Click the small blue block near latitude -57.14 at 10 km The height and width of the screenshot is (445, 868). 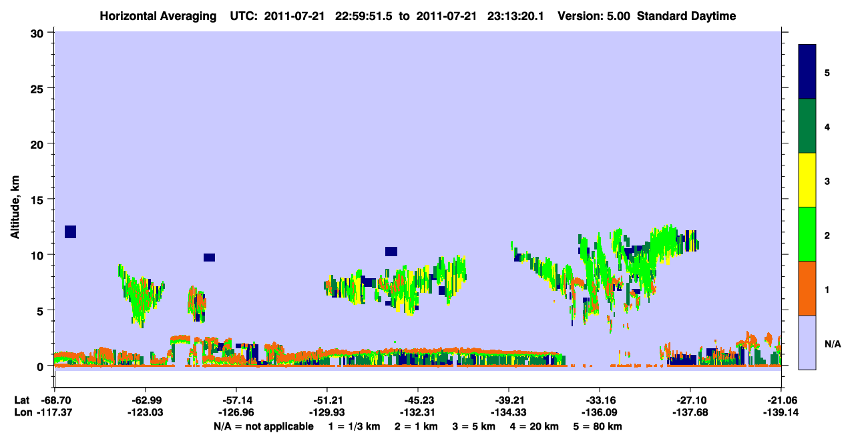tap(209, 258)
